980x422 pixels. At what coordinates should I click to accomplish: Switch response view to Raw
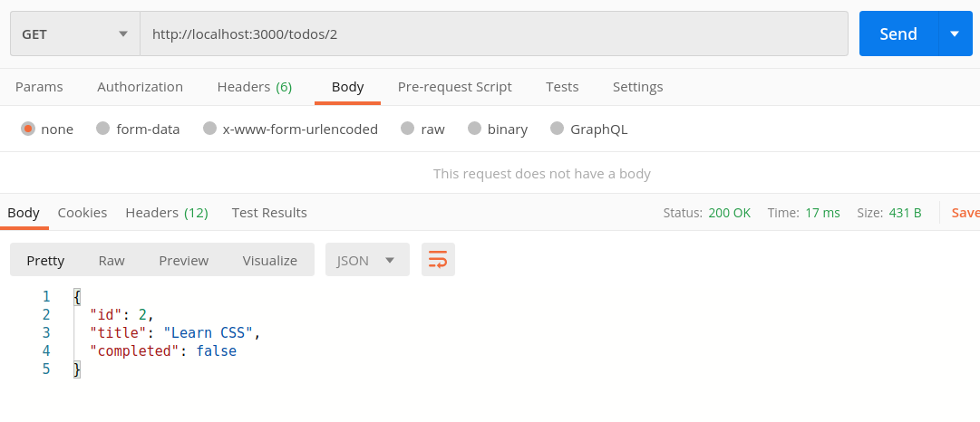coord(112,260)
